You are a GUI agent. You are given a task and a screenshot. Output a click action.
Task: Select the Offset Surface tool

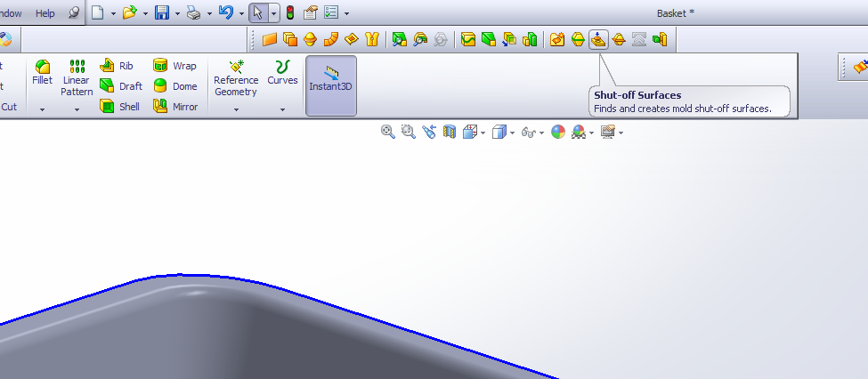[x=290, y=39]
